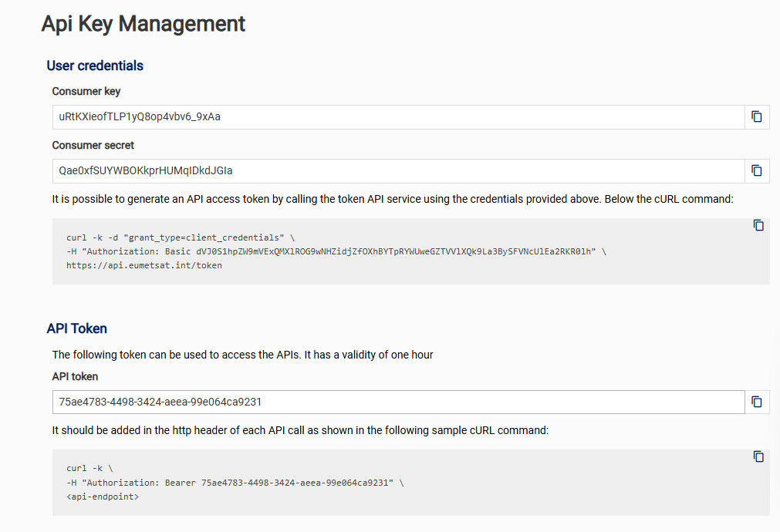Click inside the Consumer secret field
Screen dimensions: 780x532
[x=397, y=170]
